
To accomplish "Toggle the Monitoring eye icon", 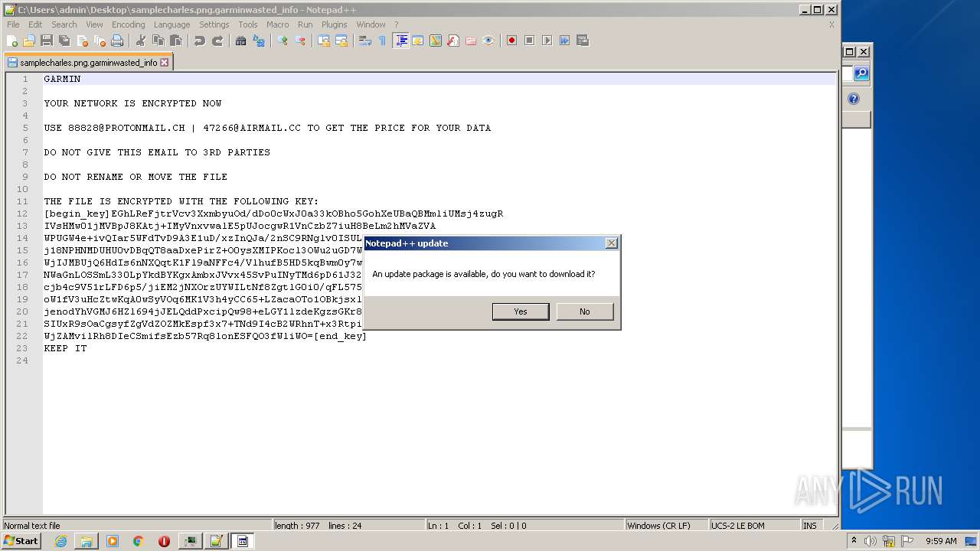I will pyautogui.click(x=488, y=41).
